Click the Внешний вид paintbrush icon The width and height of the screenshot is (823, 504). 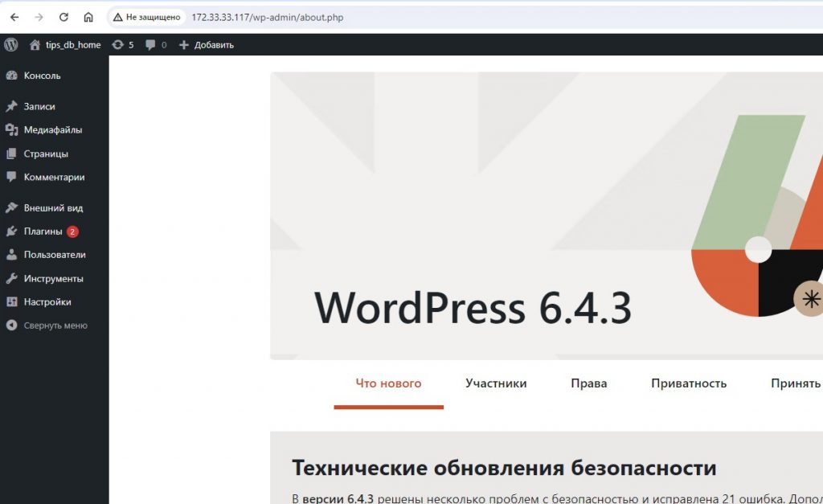[11, 208]
